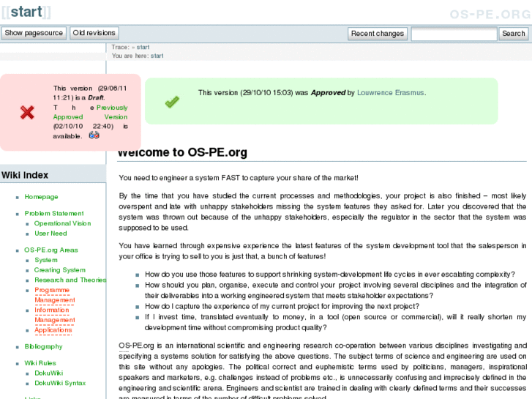Open Louwrence Erasmus user link
The height and width of the screenshot is (399, 532).
point(391,93)
